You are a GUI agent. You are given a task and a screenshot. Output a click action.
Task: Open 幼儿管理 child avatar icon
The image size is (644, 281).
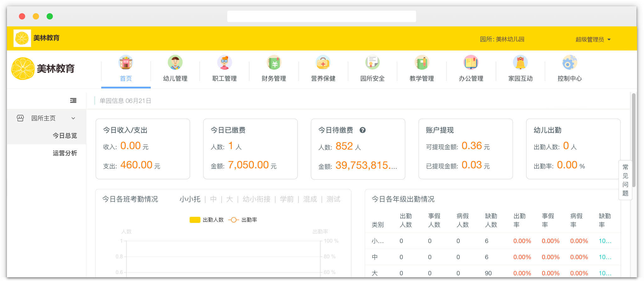[175, 62]
